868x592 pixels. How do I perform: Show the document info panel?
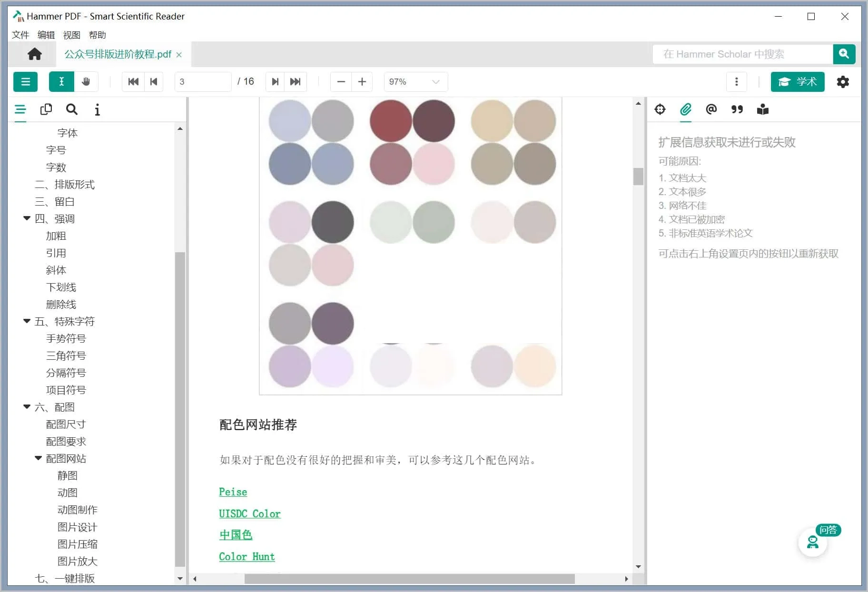pyautogui.click(x=97, y=110)
